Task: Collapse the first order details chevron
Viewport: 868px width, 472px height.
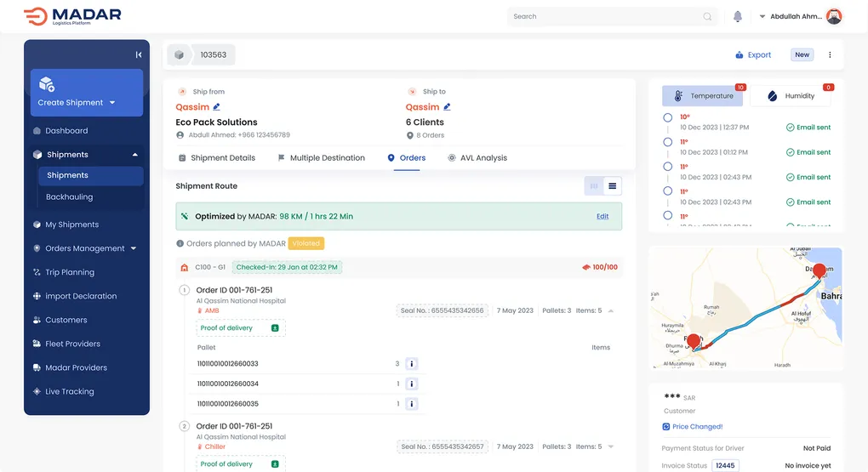Action: click(x=611, y=311)
